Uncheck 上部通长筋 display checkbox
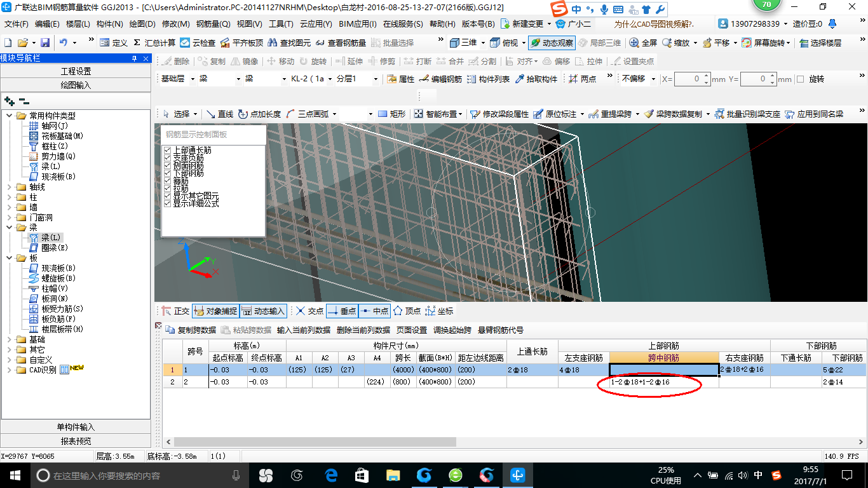The height and width of the screenshot is (488, 868). click(168, 150)
